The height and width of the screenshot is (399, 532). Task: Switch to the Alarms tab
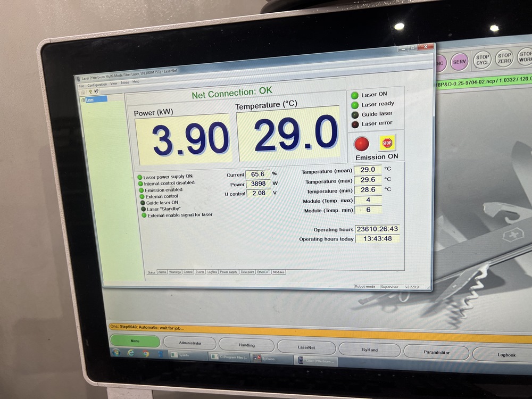(162, 272)
